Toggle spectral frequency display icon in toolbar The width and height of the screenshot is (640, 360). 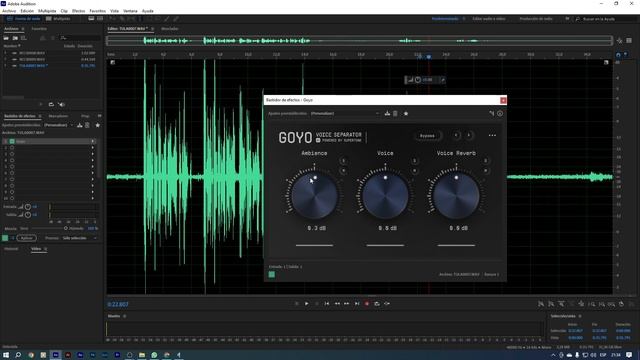click(x=91, y=19)
